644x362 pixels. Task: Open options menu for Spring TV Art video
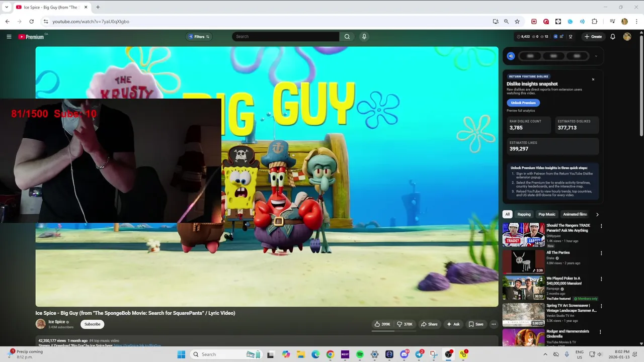[x=601, y=306]
